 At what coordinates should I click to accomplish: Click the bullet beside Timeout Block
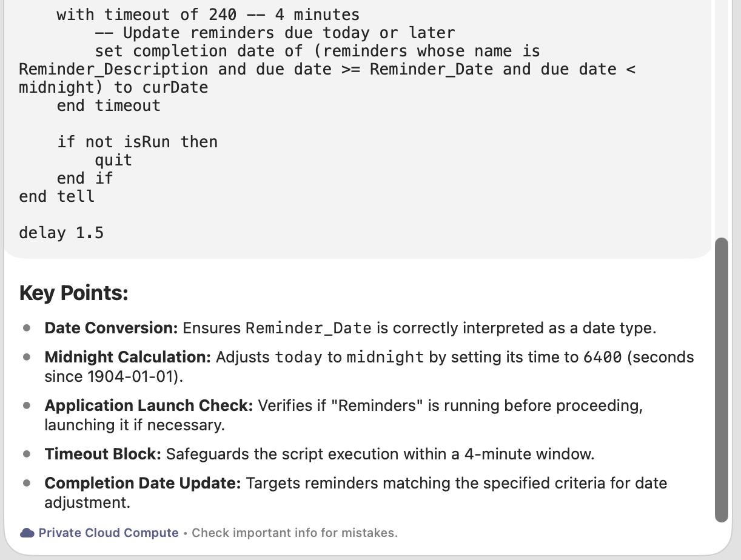point(27,454)
